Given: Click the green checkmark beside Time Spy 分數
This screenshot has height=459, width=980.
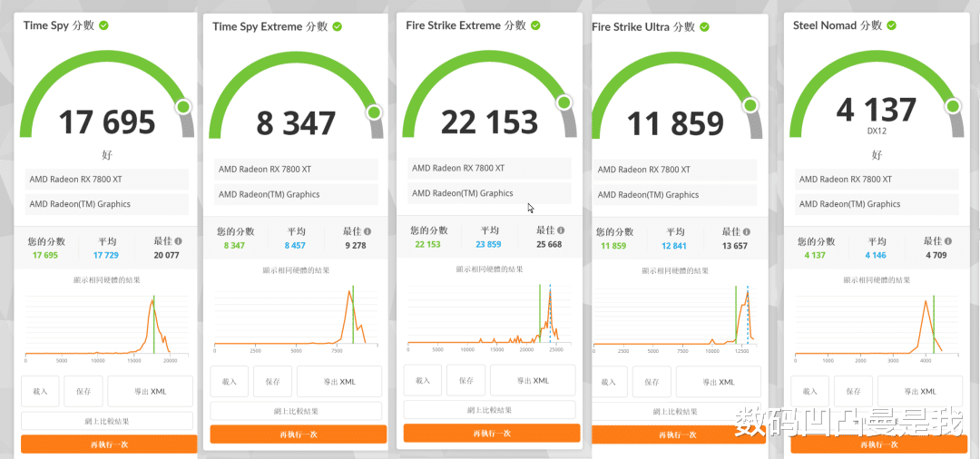Looking at the screenshot, I should (103, 25).
